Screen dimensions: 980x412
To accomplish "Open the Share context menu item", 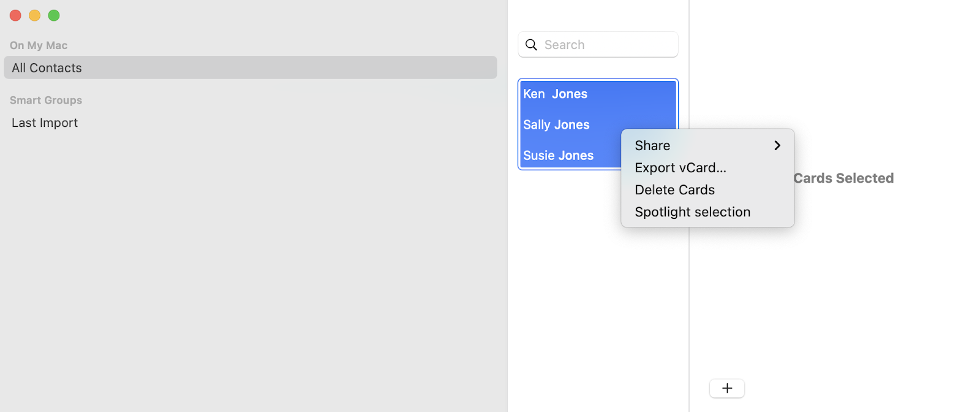I will 707,145.
